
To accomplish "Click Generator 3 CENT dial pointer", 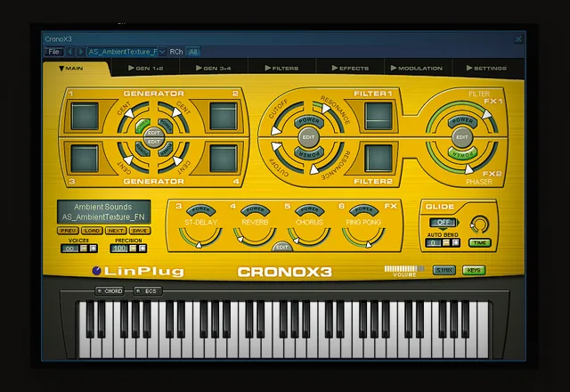I will [128, 160].
